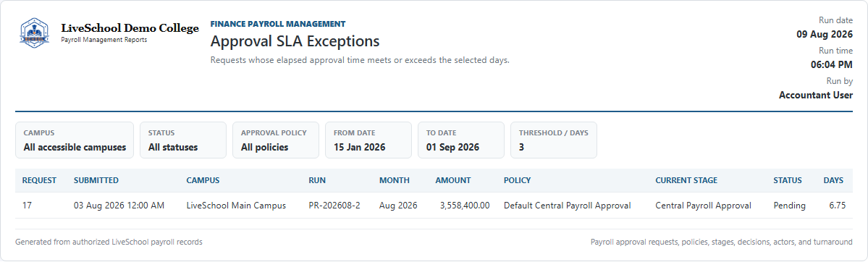Click LiveSchool Main Campus cell

(237, 206)
